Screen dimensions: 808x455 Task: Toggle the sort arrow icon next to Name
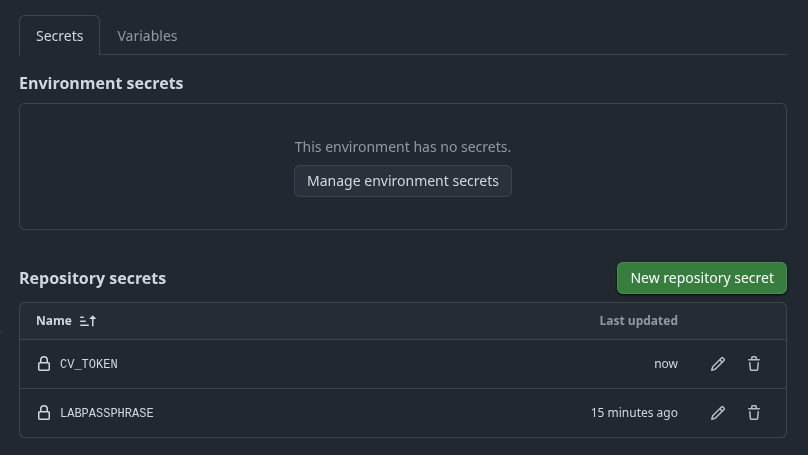click(x=88, y=321)
